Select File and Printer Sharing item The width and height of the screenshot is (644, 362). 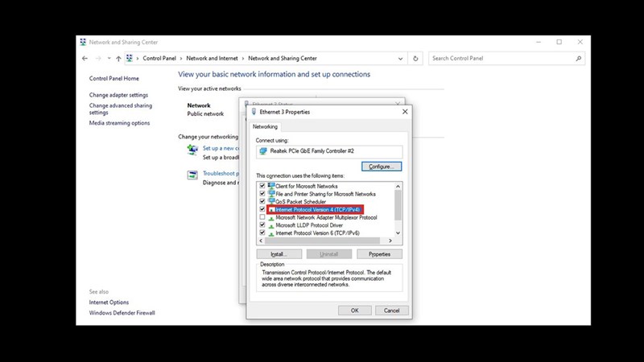pyautogui.click(x=325, y=194)
